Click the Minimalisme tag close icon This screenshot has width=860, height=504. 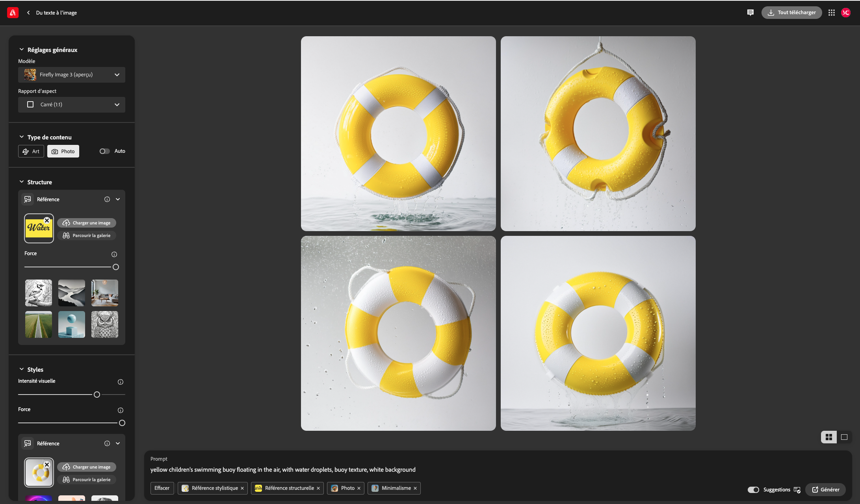416,488
